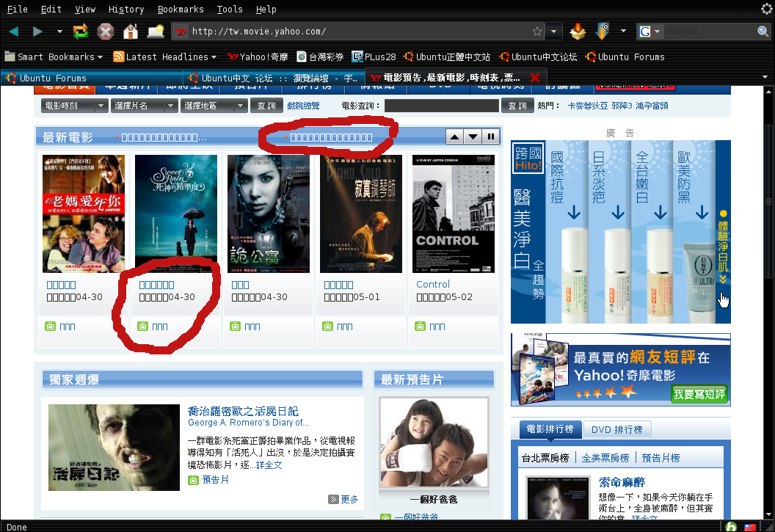Screen dimensions: 775x532
Task: Open the File menu
Action: pos(18,9)
